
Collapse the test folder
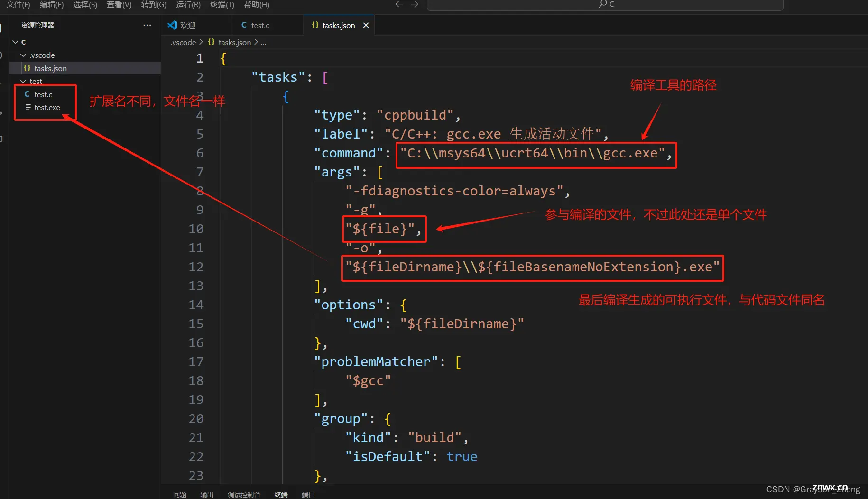tap(23, 81)
